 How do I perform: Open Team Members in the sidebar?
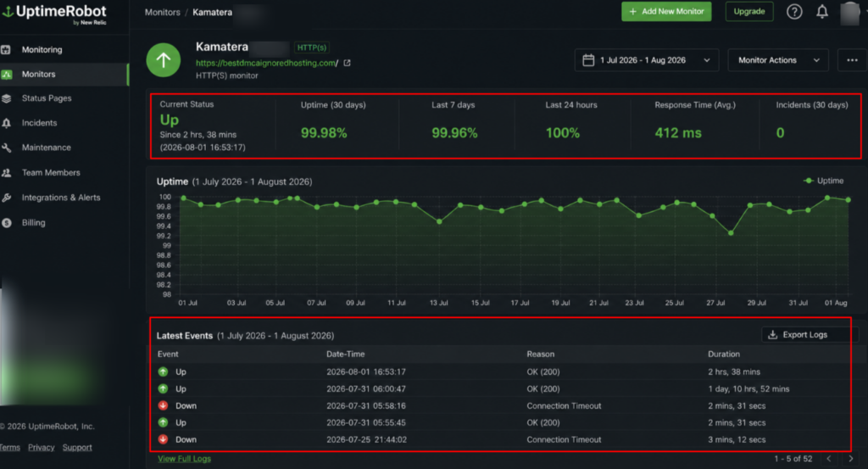(x=51, y=173)
